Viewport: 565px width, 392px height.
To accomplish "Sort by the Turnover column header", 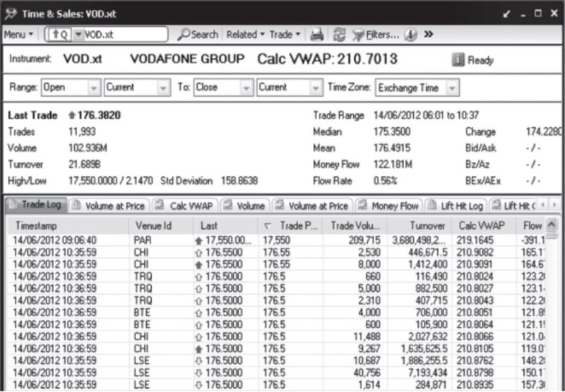I will tap(419, 226).
